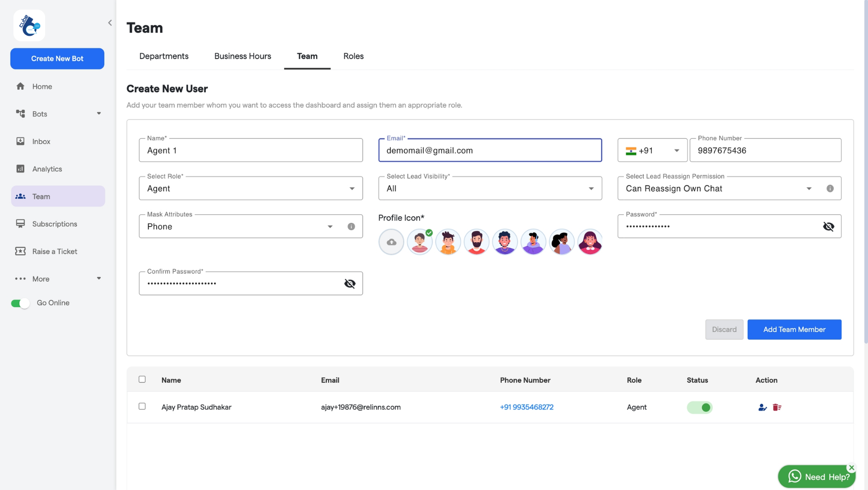Screen dimensions: 868x490
Task: Click the Team people icon
Action: coord(20,196)
